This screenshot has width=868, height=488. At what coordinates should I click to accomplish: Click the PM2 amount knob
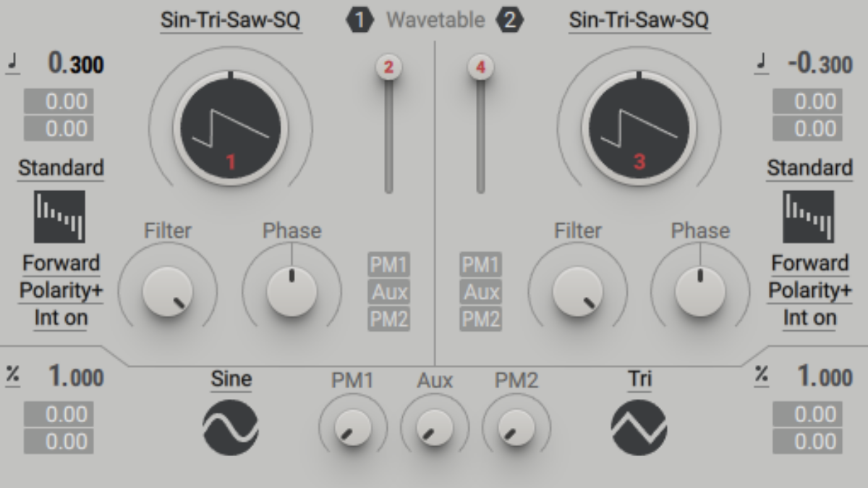516,427
